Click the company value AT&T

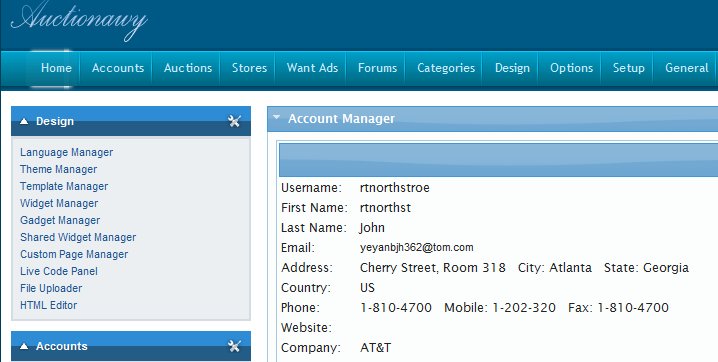(x=375, y=348)
